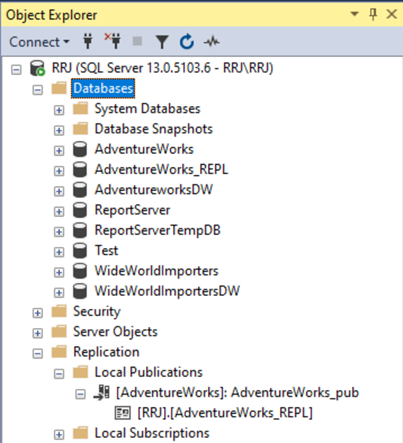
Task: Click the ReportServerTempDB database cylinder icon
Action: 80,230
